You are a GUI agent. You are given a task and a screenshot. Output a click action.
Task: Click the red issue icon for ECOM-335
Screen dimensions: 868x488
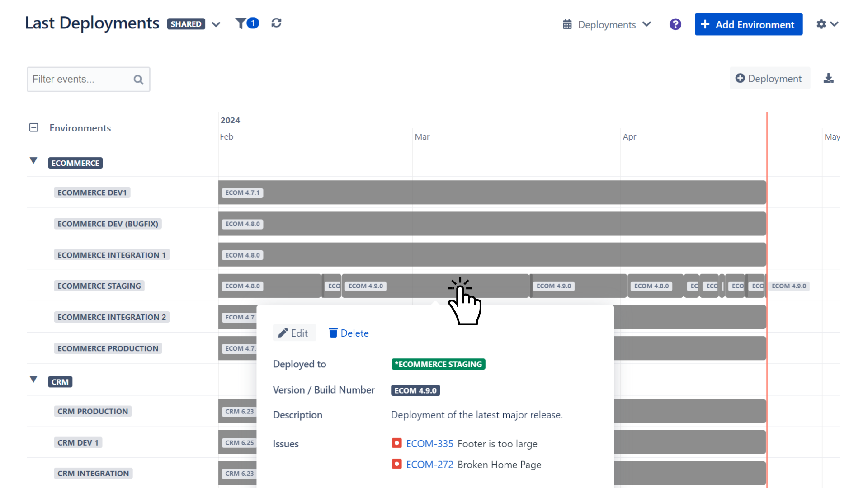tap(396, 443)
